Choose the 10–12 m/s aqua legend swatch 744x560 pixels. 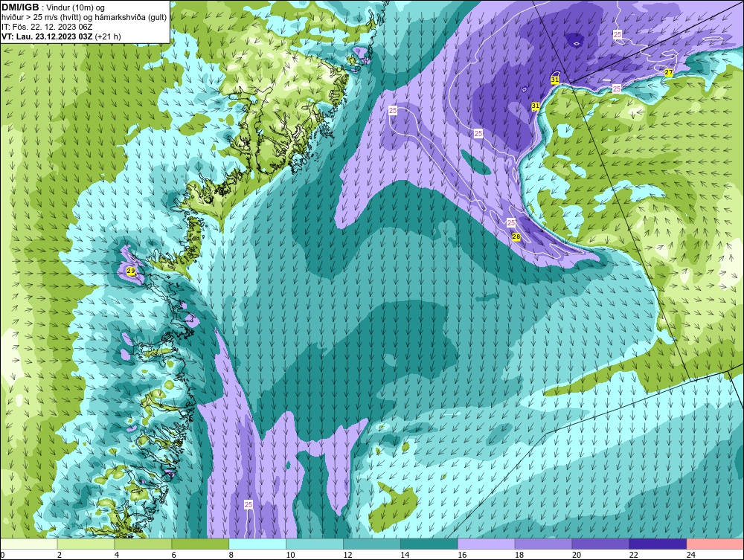tap(315, 544)
